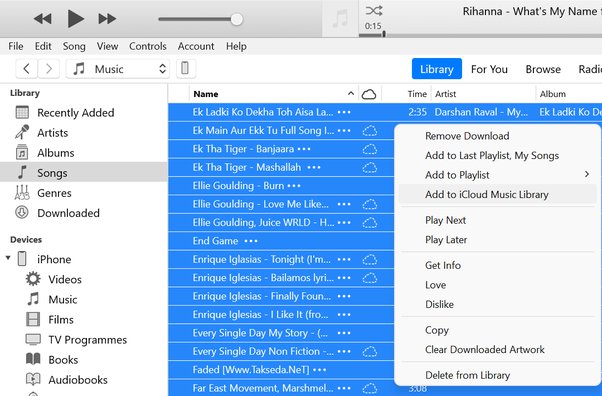Switch to the Library tab
Image resolution: width=602 pixels, height=396 pixels.
click(x=437, y=69)
